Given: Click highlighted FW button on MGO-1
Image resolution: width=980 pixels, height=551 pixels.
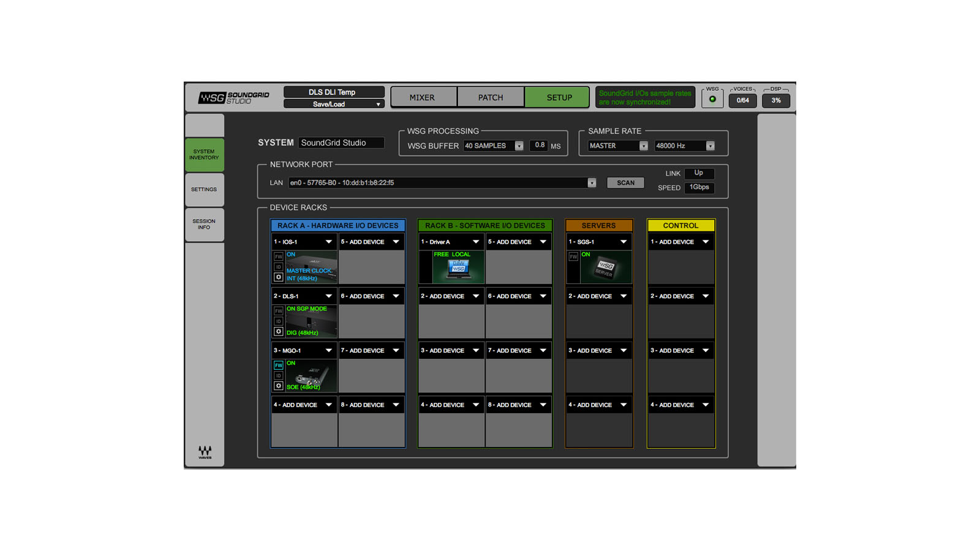Looking at the screenshot, I should click(x=279, y=365).
